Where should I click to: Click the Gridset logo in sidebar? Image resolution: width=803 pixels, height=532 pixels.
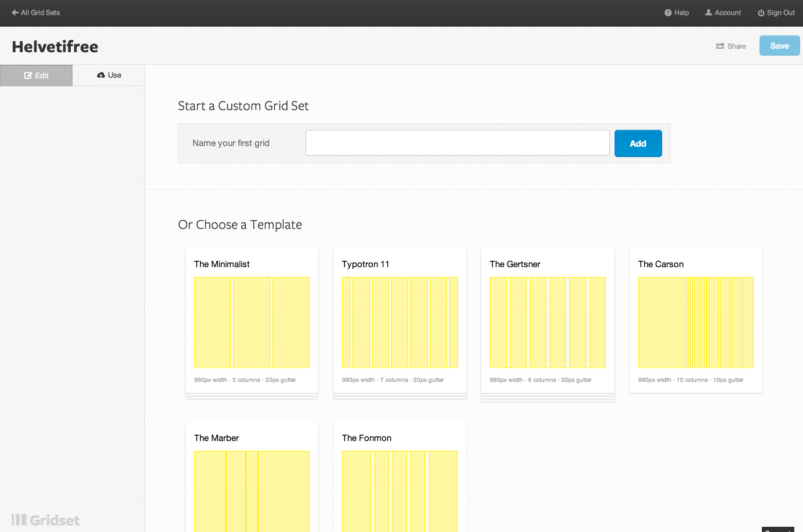(x=45, y=520)
